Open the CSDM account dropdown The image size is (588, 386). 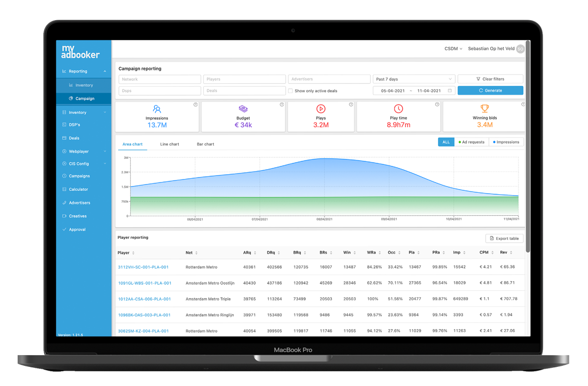453,49
